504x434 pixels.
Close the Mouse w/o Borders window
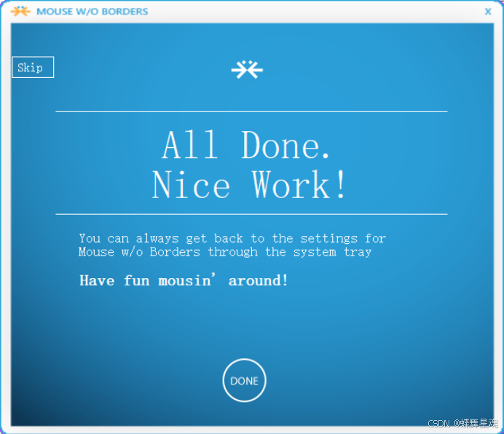pyautogui.click(x=488, y=12)
